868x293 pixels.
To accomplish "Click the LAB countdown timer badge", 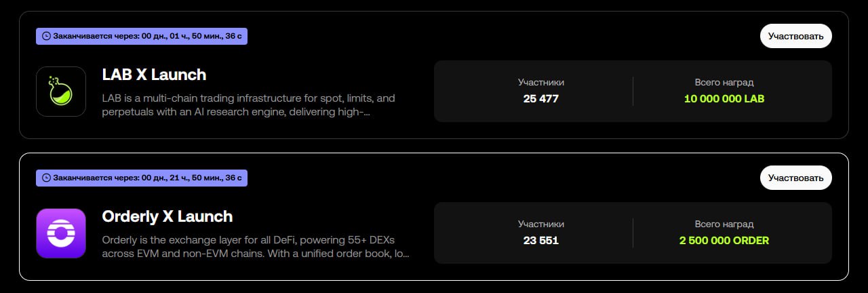I will pyautogui.click(x=142, y=36).
